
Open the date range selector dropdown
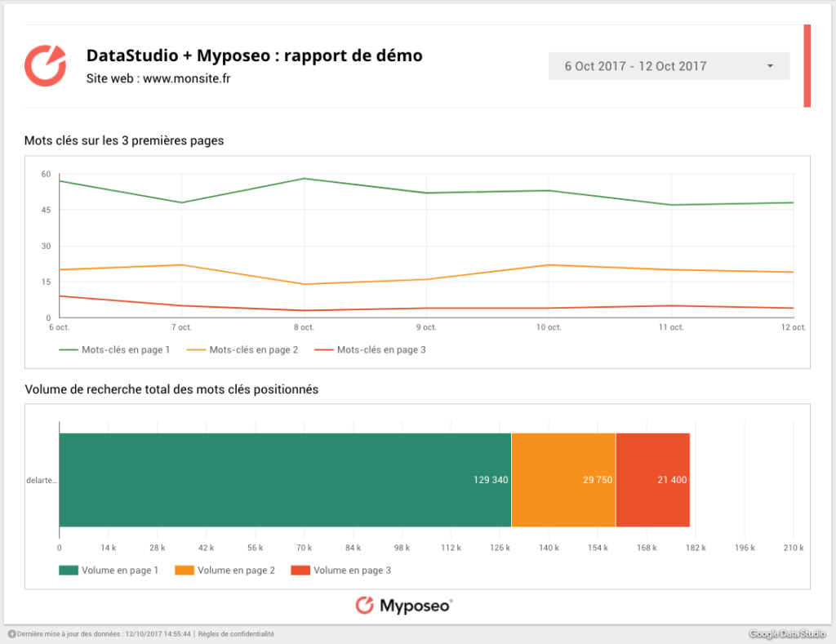669,65
